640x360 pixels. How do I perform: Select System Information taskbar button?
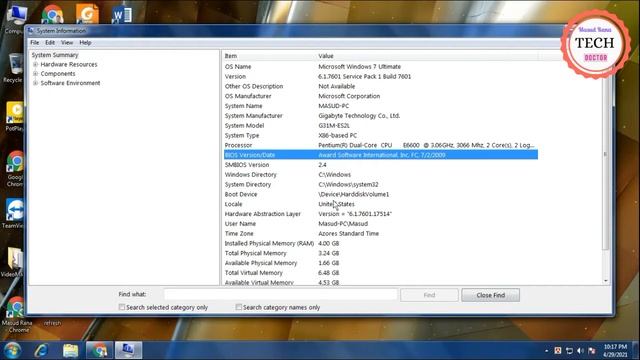pyautogui.click(x=128, y=350)
